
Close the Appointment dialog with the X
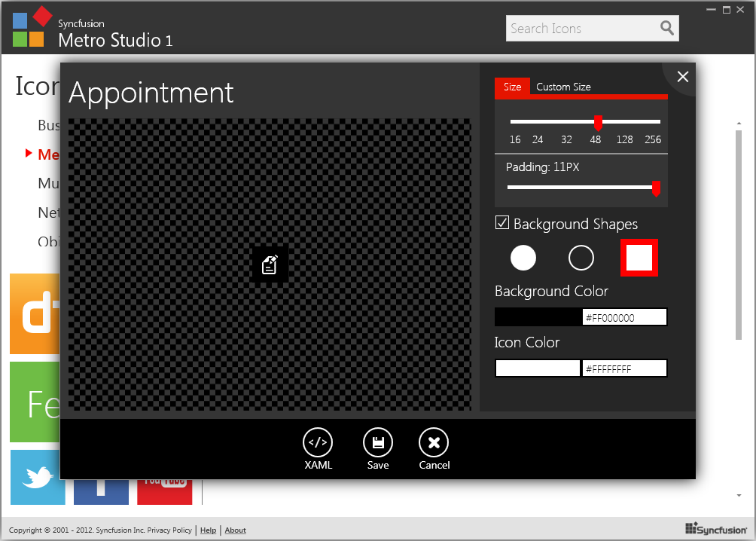pos(682,77)
